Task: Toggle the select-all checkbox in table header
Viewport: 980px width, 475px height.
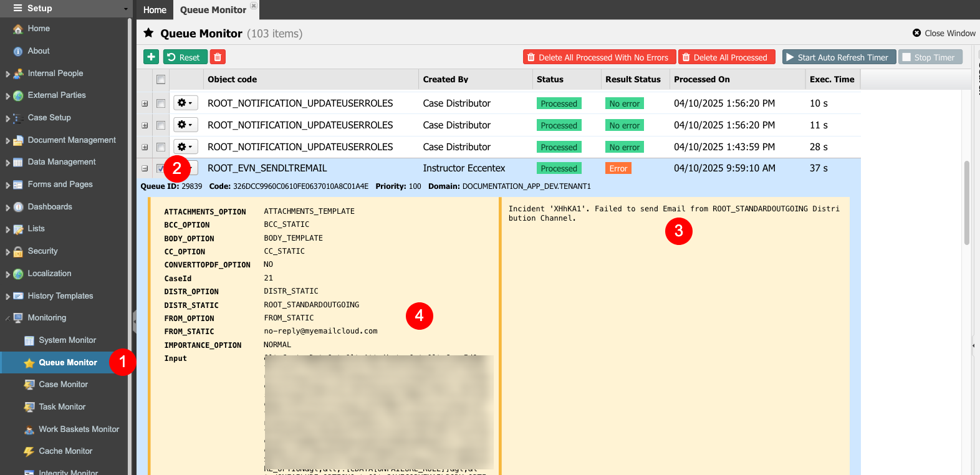Action: pos(161,80)
